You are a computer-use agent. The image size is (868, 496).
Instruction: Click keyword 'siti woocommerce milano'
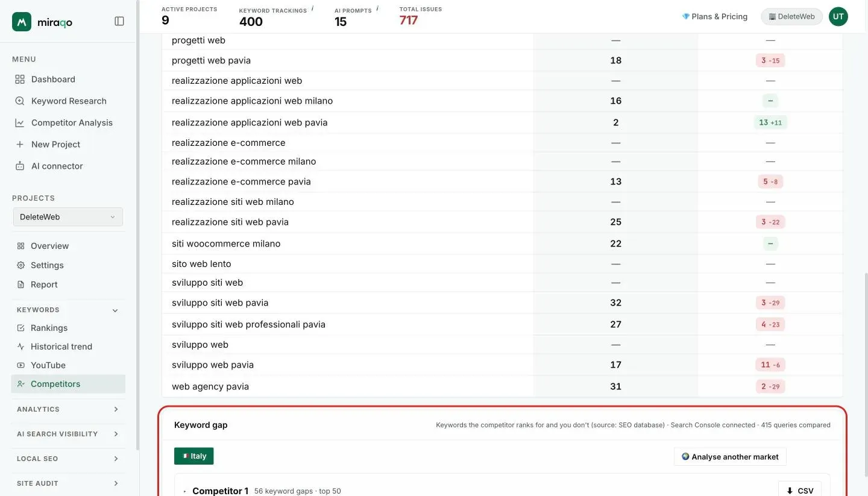point(226,243)
